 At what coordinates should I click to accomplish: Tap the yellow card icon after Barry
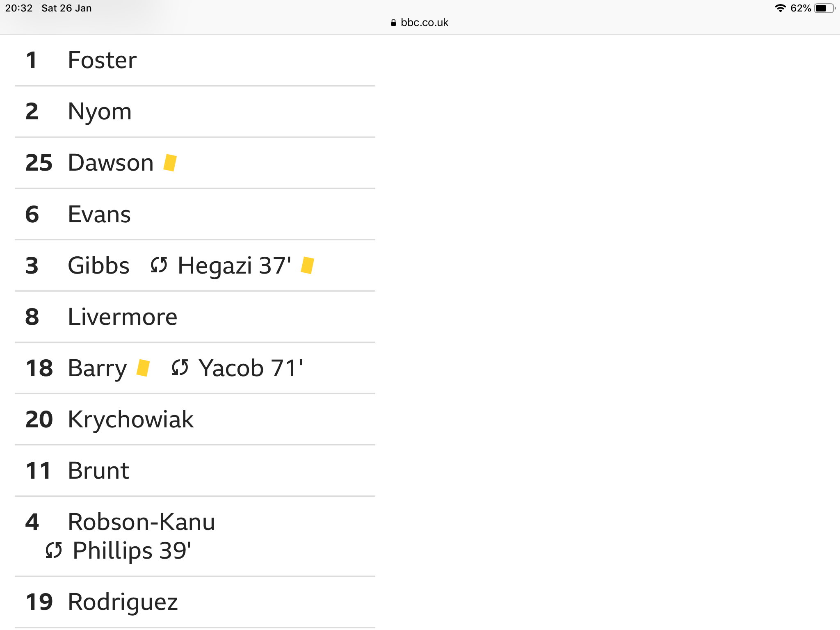(143, 367)
